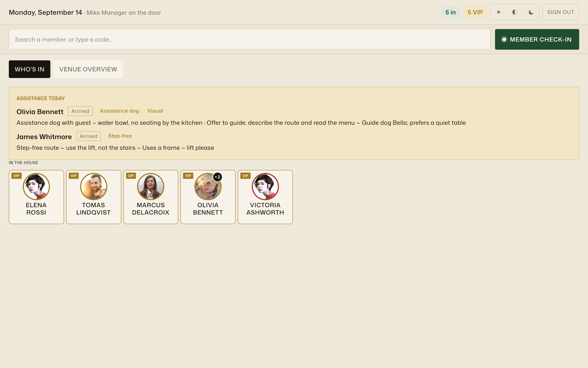Select Olivia Bennett in Assistance Today

click(x=40, y=112)
